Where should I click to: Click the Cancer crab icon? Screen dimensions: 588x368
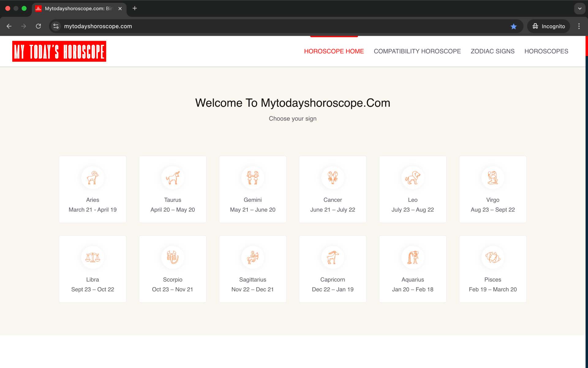(333, 178)
